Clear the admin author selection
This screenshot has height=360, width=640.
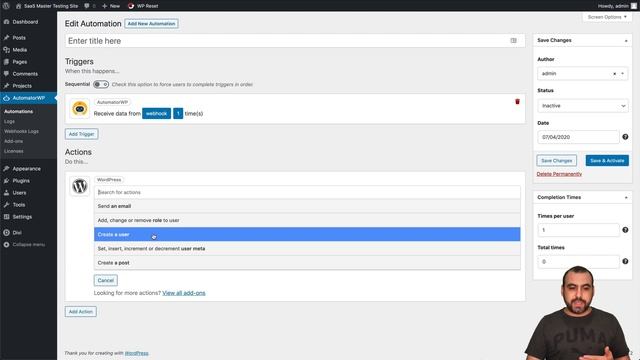[614, 74]
